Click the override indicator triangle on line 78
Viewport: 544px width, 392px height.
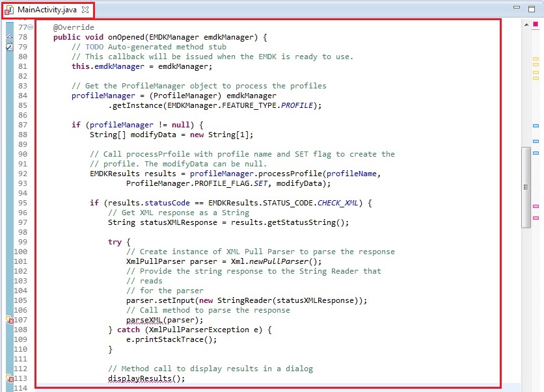(x=9, y=38)
